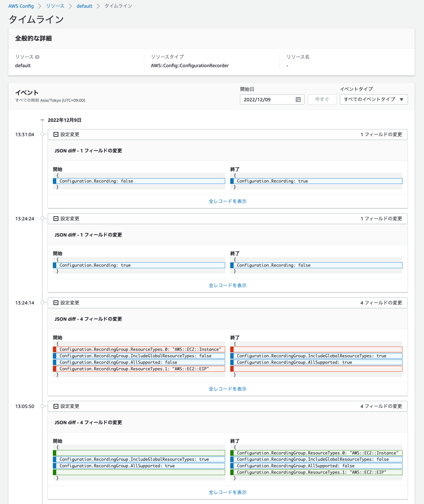Collapse the 13:24:24 設定変更 event panel
Screen dimensions: 424x504
[x=56, y=219]
